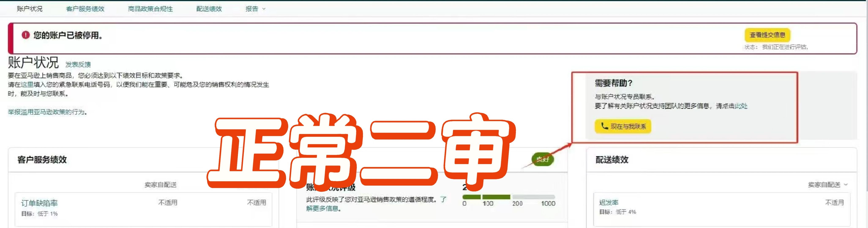Click the 查看提交信息 button
This screenshot has height=228, width=868.
(767, 35)
